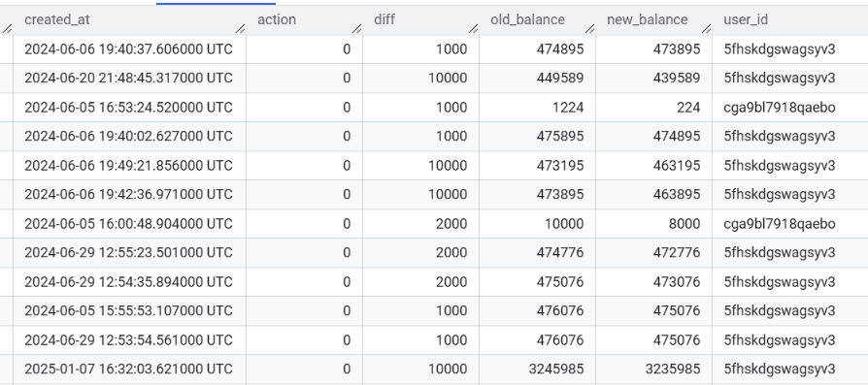Click the action column resize handle
This screenshot has width=868, height=385.
(357, 28)
